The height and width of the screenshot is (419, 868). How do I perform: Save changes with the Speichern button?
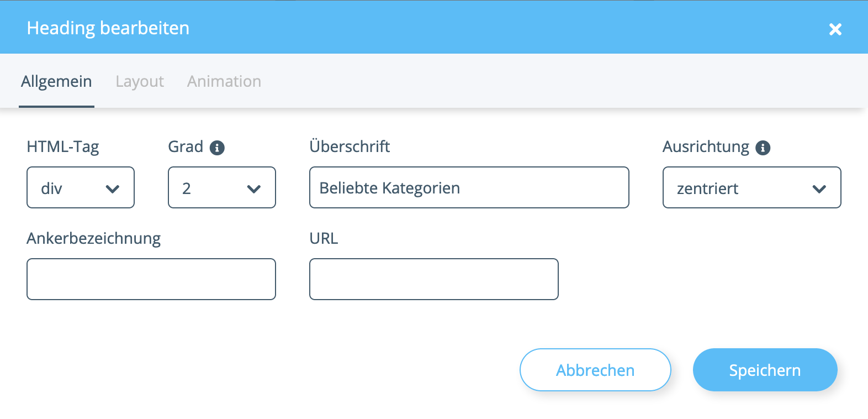[765, 370]
